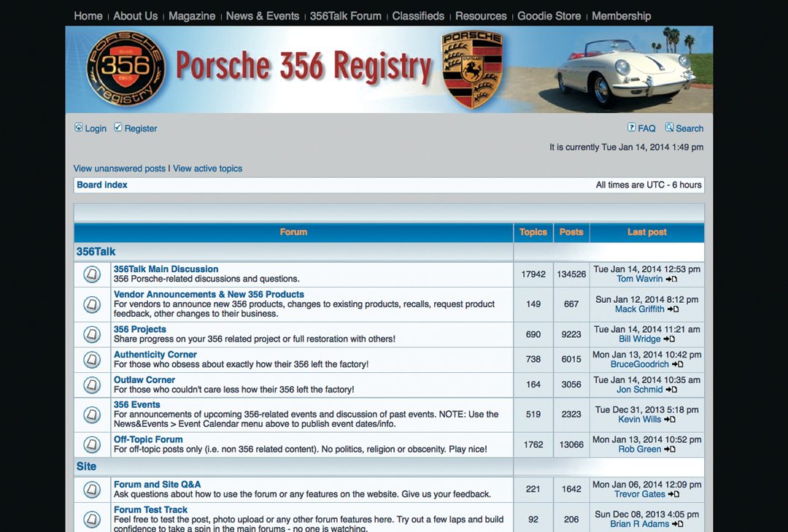Click the forum icon for 356Talk Main Discussion
Screen dimensions: 788x532
pyautogui.click(x=91, y=274)
